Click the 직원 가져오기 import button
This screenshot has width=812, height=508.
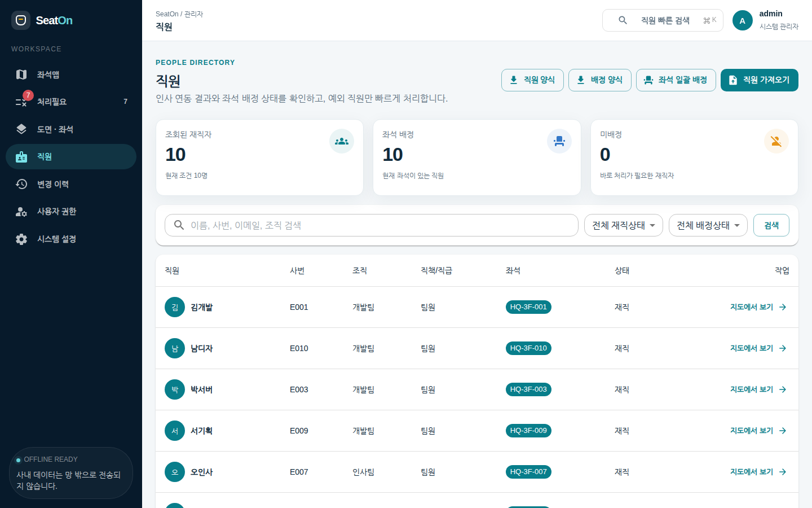point(760,80)
